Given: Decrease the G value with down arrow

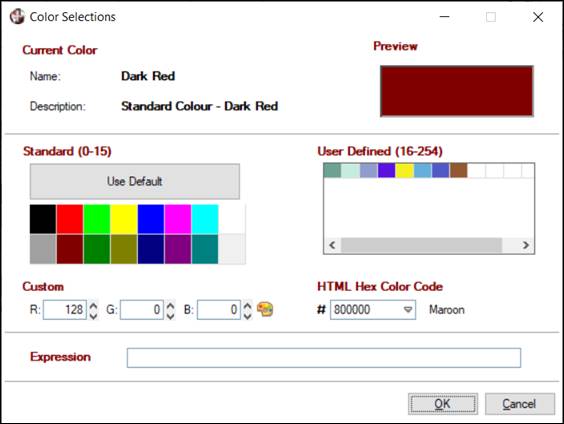Looking at the screenshot, I should (170, 315).
